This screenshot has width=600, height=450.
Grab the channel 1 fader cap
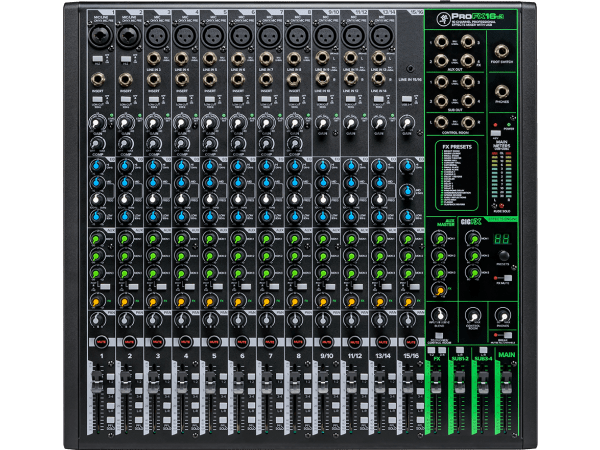(x=98, y=381)
